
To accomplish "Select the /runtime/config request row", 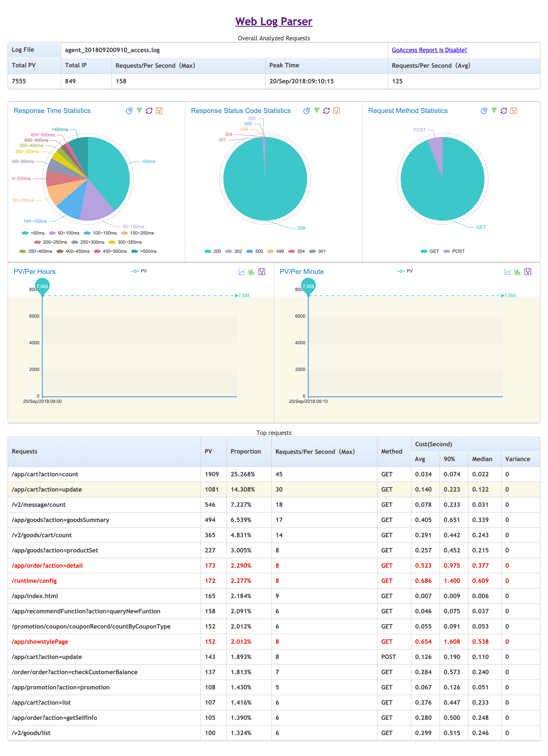I will pos(34,581).
